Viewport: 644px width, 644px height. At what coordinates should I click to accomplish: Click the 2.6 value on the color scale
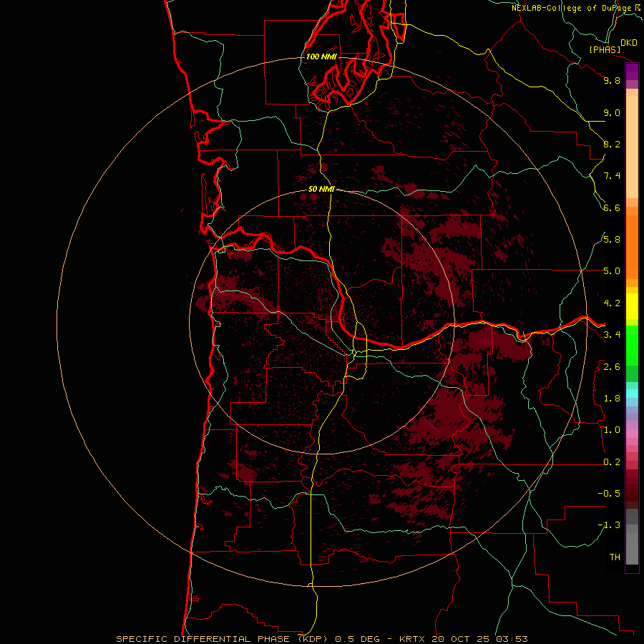(612, 367)
